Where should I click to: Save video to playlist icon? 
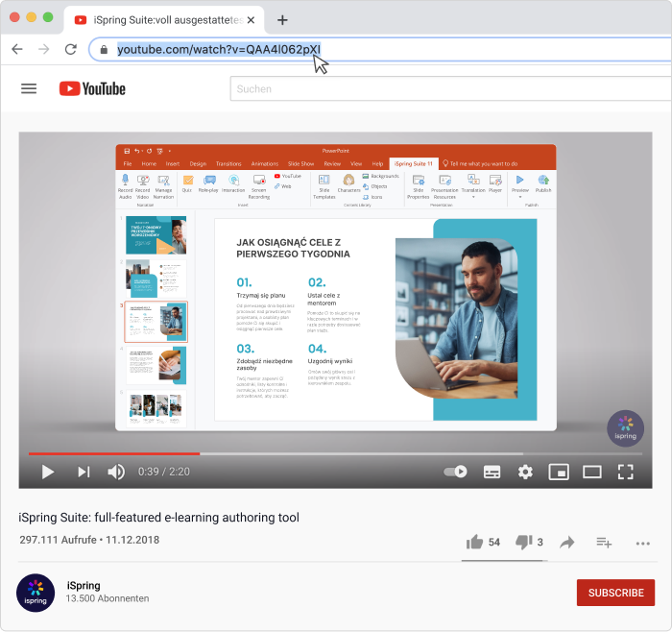point(604,543)
